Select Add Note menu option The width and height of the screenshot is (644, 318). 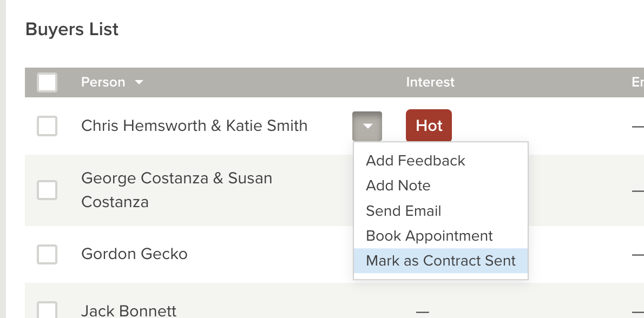pos(398,186)
